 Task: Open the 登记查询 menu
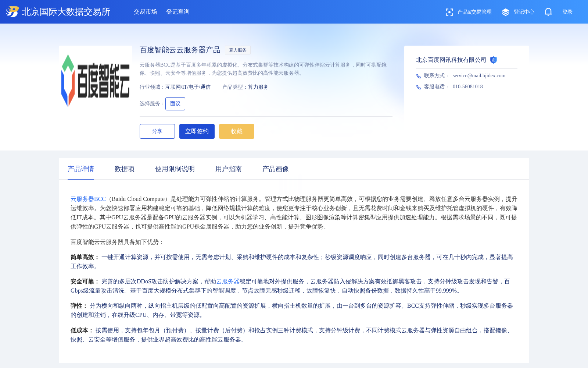click(178, 12)
